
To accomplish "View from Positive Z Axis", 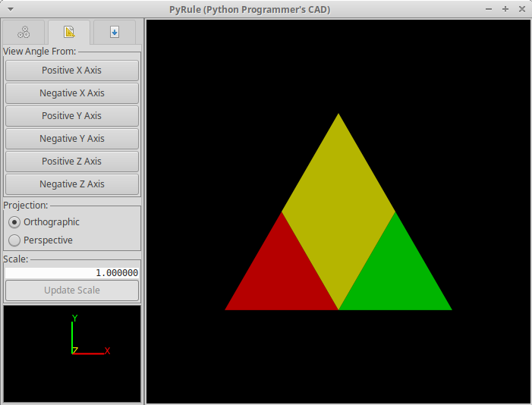I will click(x=72, y=162).
